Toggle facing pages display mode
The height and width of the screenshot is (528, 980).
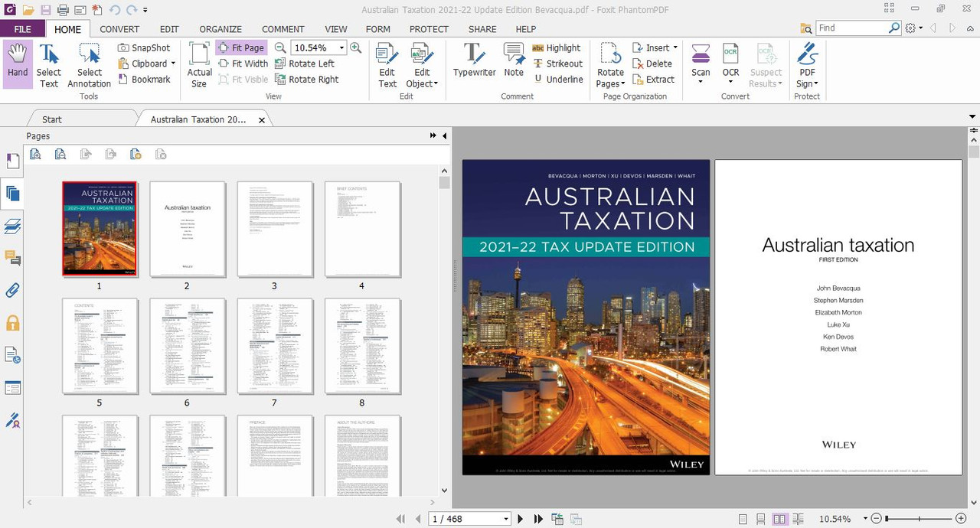[x=779, y=519]
